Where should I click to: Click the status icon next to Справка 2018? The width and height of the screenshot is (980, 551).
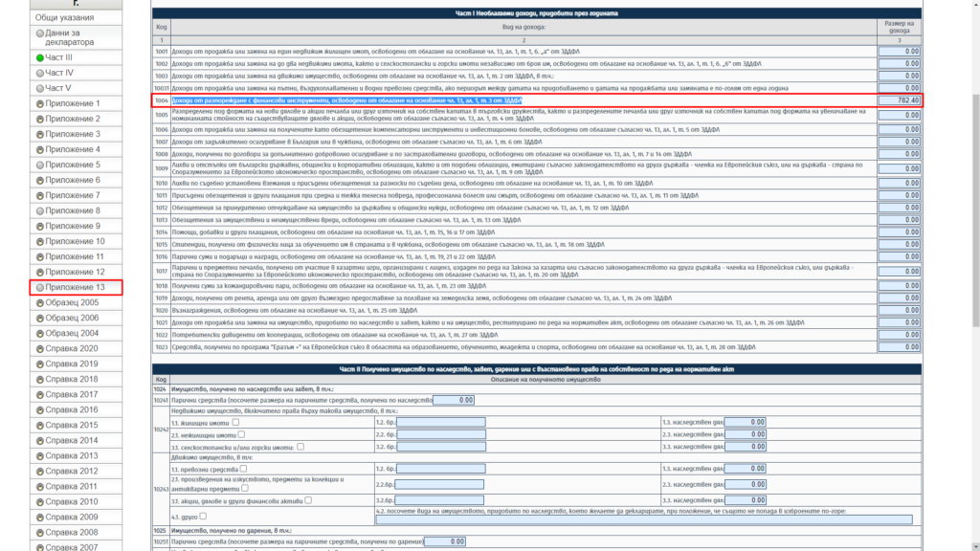(x=40, y=379)
